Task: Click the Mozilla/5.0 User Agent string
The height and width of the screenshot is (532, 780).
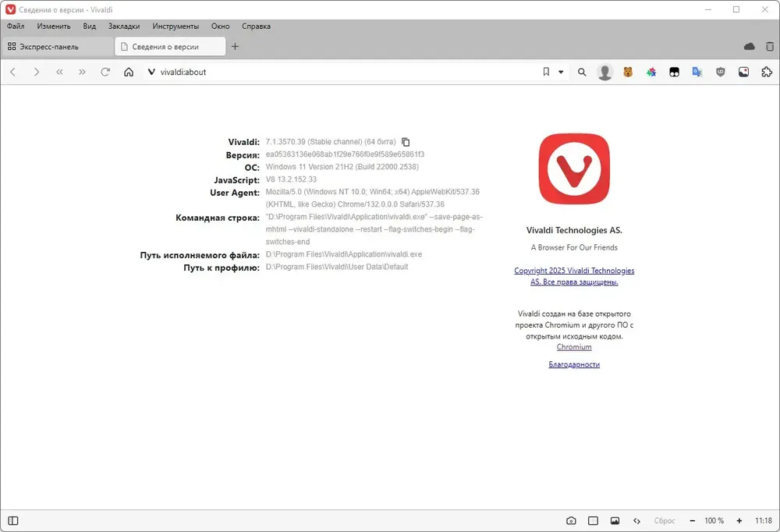Action: [373, 198]
